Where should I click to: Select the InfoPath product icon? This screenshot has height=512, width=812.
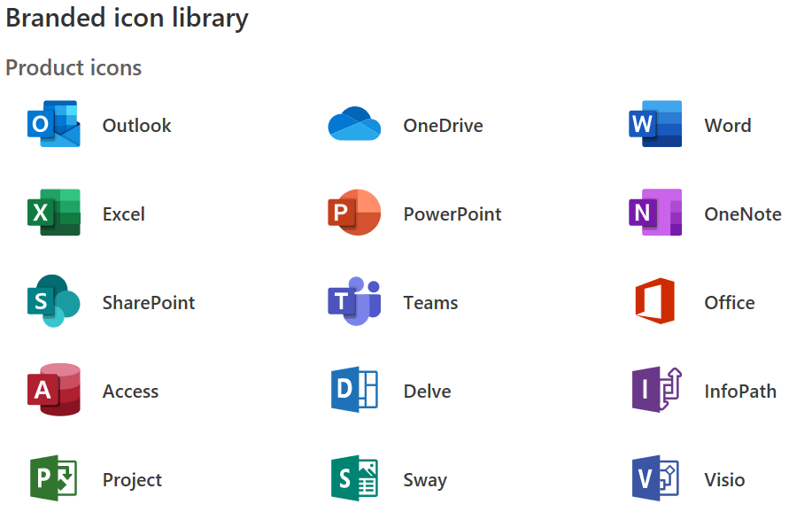657,390
